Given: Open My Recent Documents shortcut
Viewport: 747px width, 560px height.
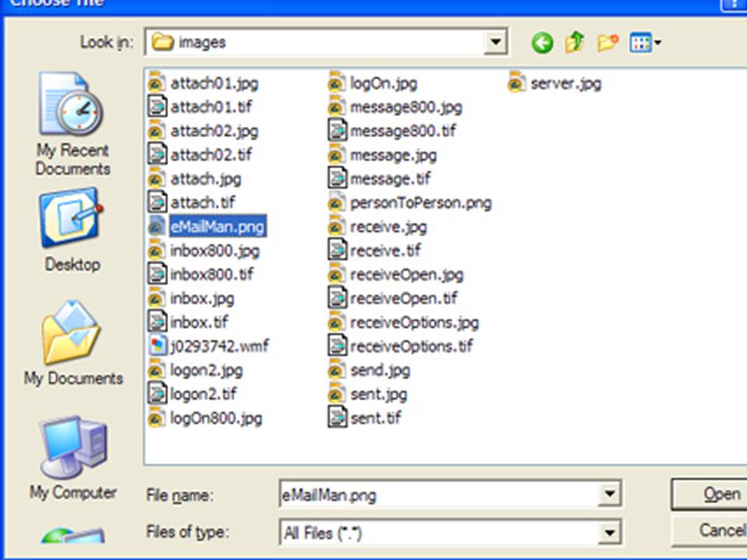Looking at the screenshot, I should (x=72, y=125).
